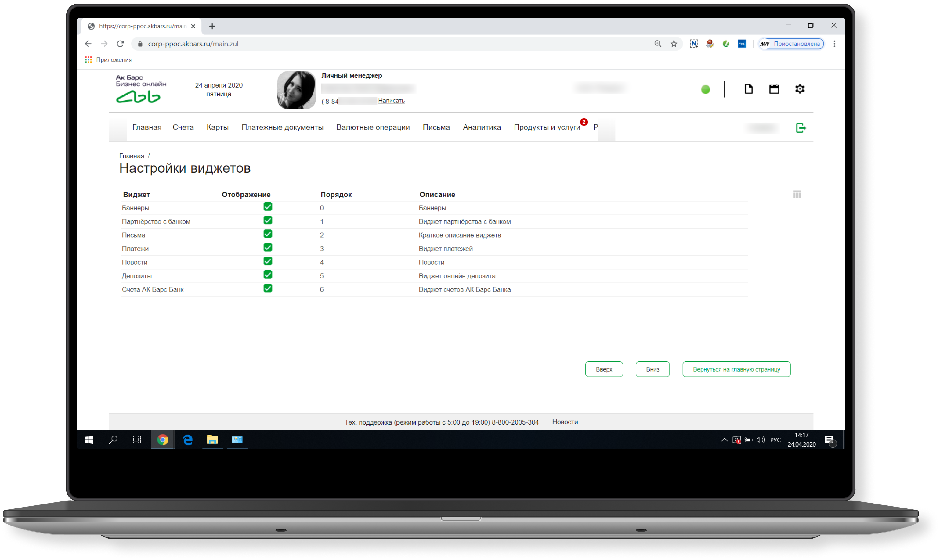Show hidden tray icons chevron
This screenshot has width=940, height=560.
(724, 440)
